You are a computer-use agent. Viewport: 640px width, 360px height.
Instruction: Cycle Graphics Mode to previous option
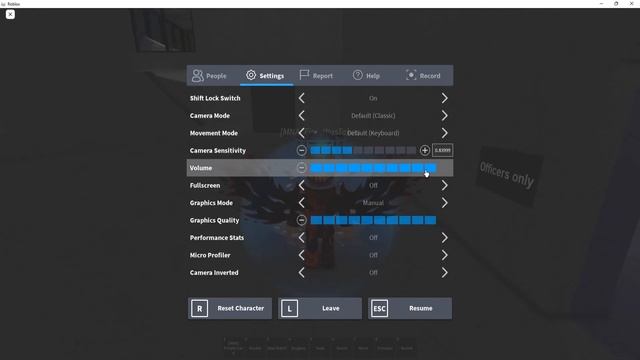[x=301, y=203]
